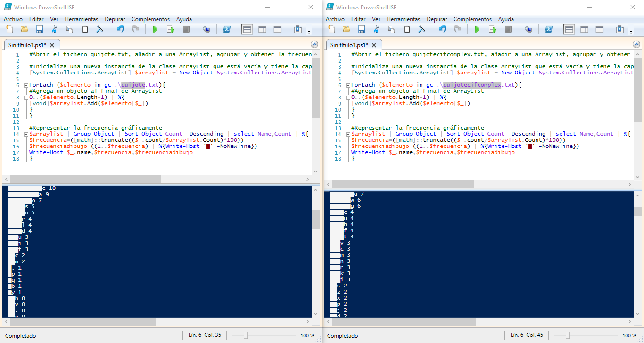The height and width of the screenshot is (343, 644).
Task: Collapse script pane with round arrow, right window
Action: click(x=636, y=44)
